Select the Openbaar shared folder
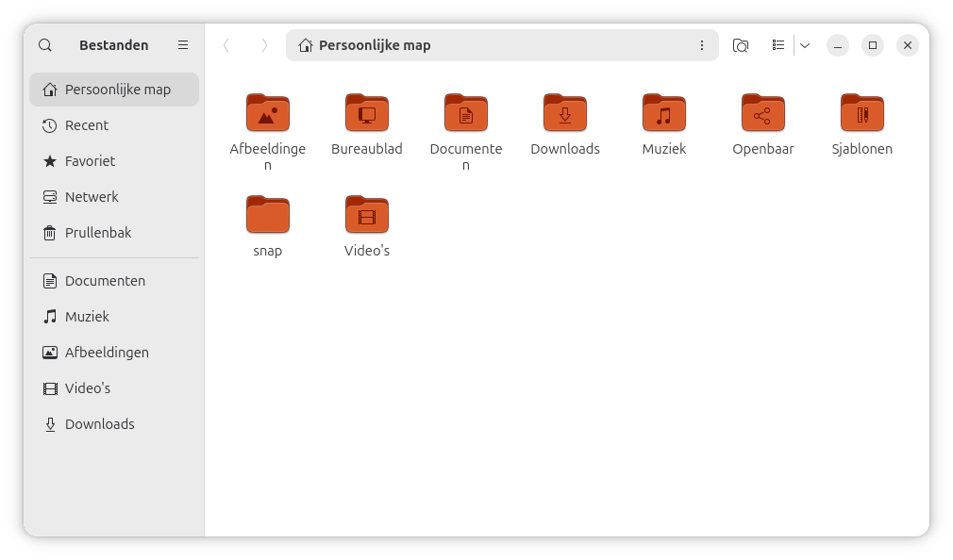Screen dimensions: 953x560 coord(763,113)
